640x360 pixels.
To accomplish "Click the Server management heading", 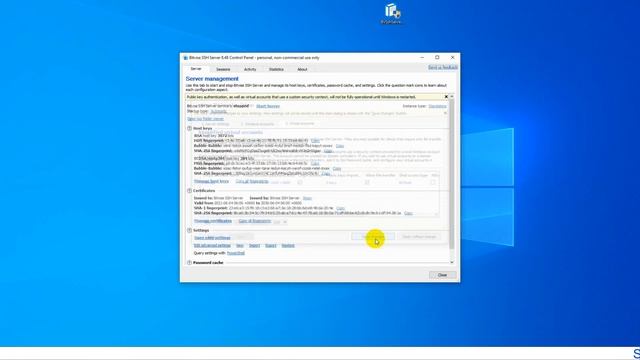I will coord(212,79).
